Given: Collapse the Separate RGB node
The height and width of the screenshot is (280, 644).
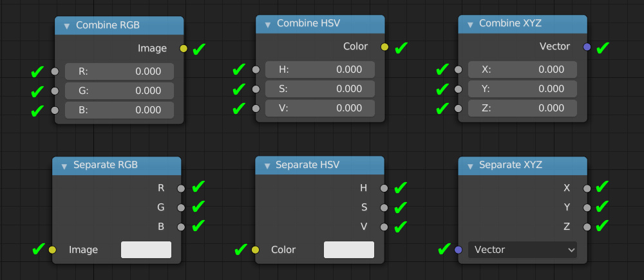Looking at the screenshot, I should coord(64,166).
